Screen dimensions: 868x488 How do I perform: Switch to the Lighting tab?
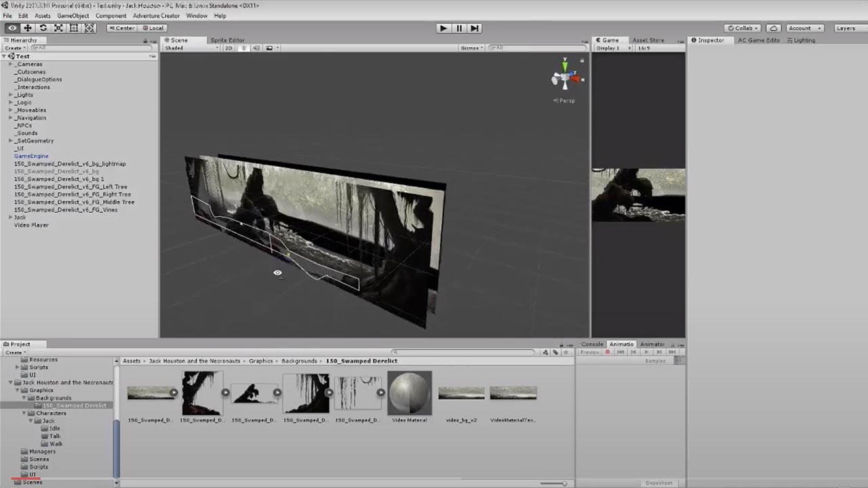(802, 40)
